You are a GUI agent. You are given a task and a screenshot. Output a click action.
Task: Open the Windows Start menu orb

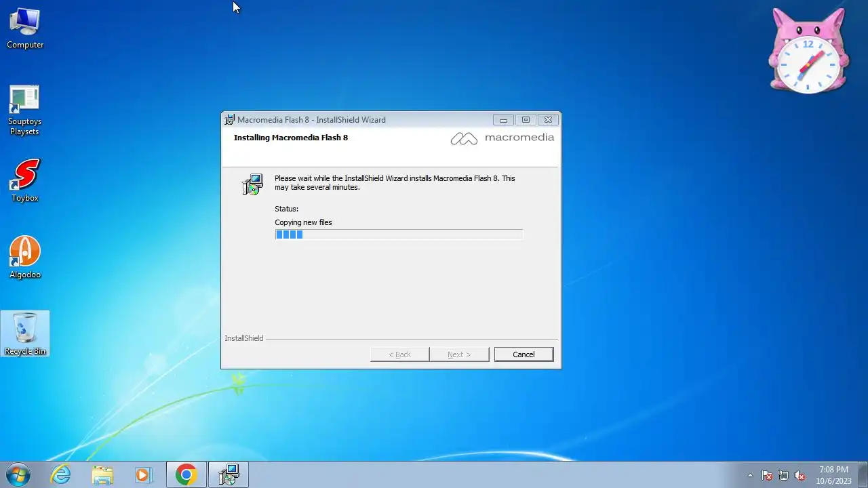(x=18, y=474)
